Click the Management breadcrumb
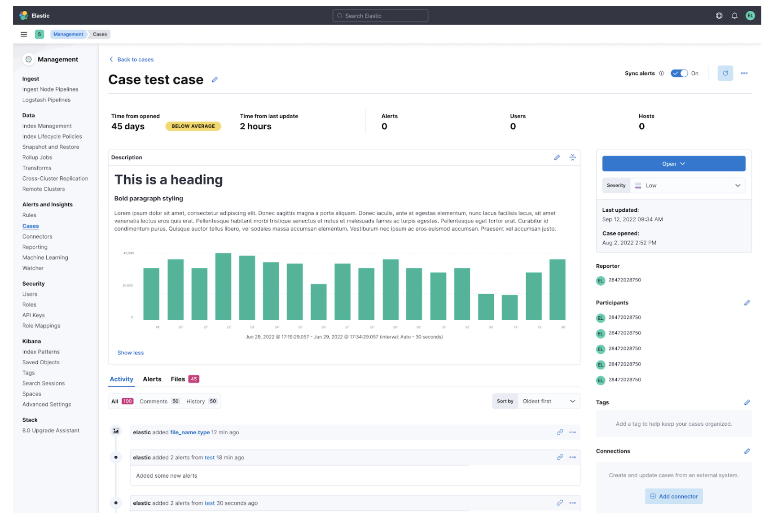This screenshot has height=532, width=773. click(68, 35)
